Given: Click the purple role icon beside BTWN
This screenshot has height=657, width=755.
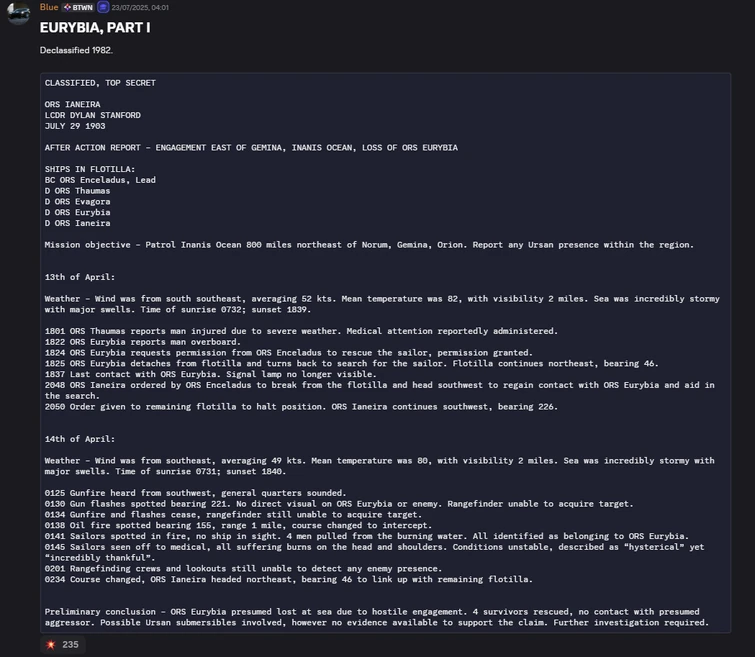Looking at the screenshot, I should 103,8.
